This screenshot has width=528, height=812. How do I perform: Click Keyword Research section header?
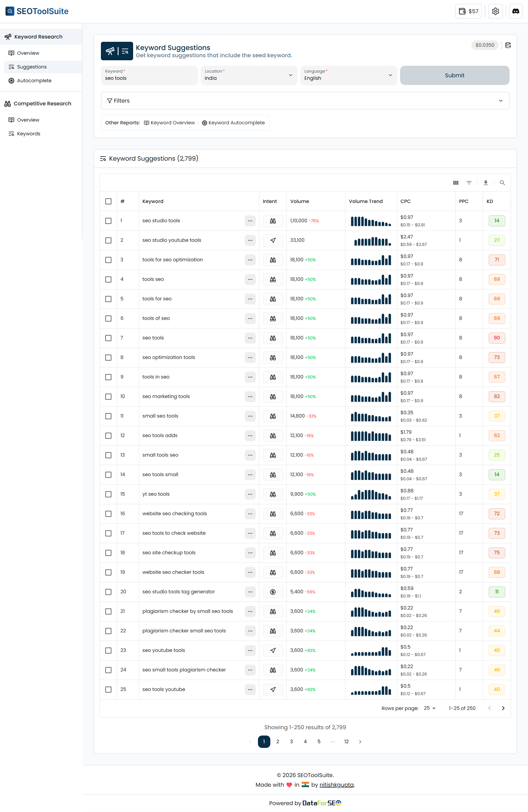click(x=41, y=37)
